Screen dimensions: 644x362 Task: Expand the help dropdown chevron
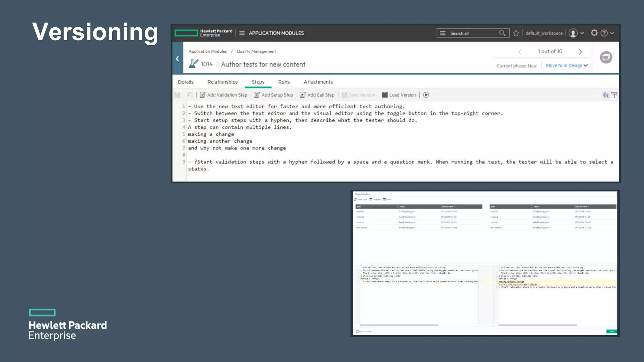(x=612, y=33)
